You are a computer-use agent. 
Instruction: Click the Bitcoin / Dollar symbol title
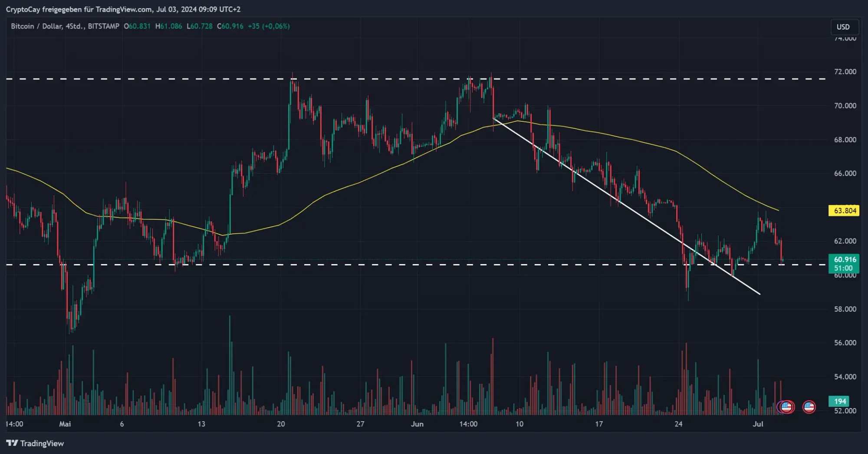pos(65,26)
